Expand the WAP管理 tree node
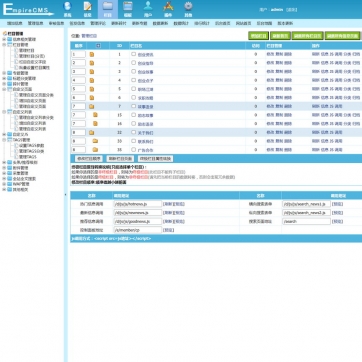Viewport: 362px width, 362px height. pyautogui.click(x=4, y=184)
